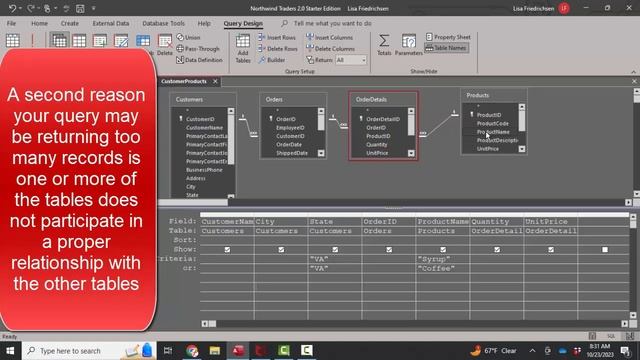Choose the Make Table query type icon
Screen dimensions: 640x360
tap(79, 40)
